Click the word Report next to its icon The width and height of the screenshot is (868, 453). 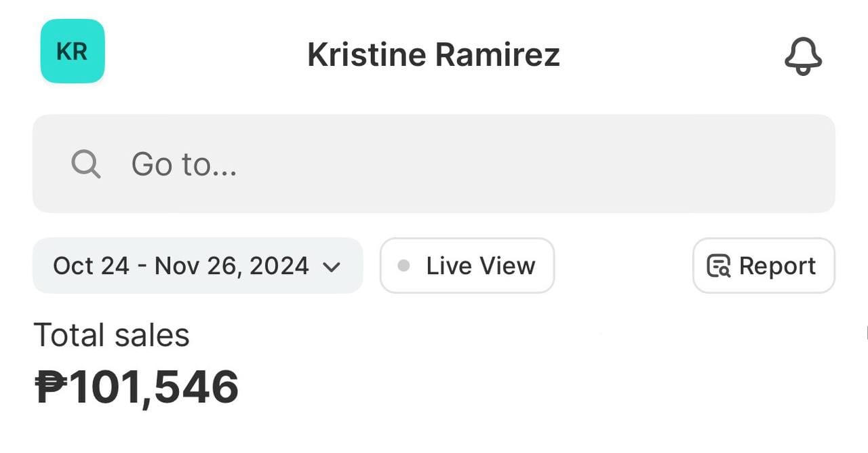777,266
